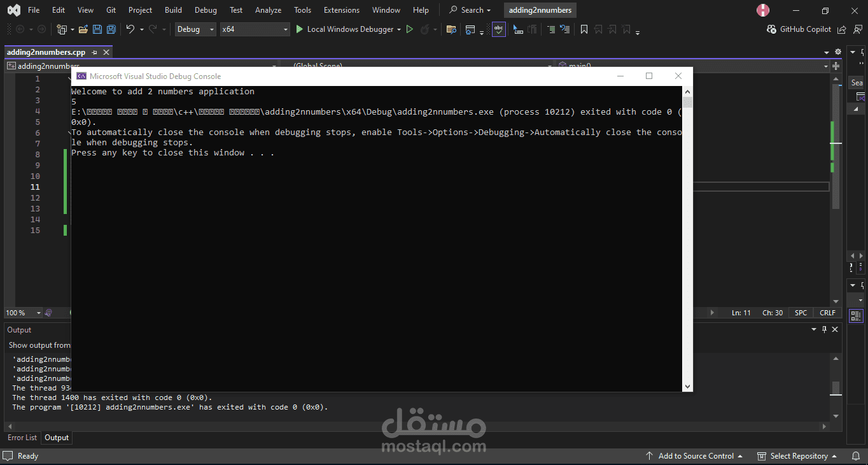Start Local Windows Debugger with green play icon
The height and width of the screenshot is (465, 868).
coord(300,29)
